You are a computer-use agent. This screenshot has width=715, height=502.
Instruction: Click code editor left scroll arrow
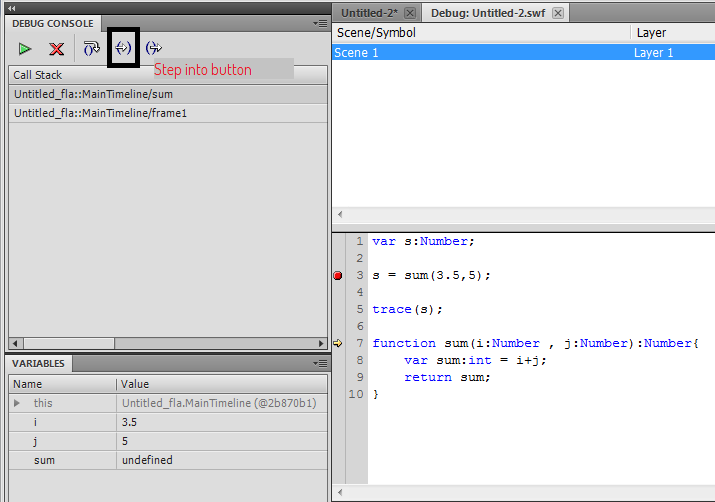click(x=340, y=492)
